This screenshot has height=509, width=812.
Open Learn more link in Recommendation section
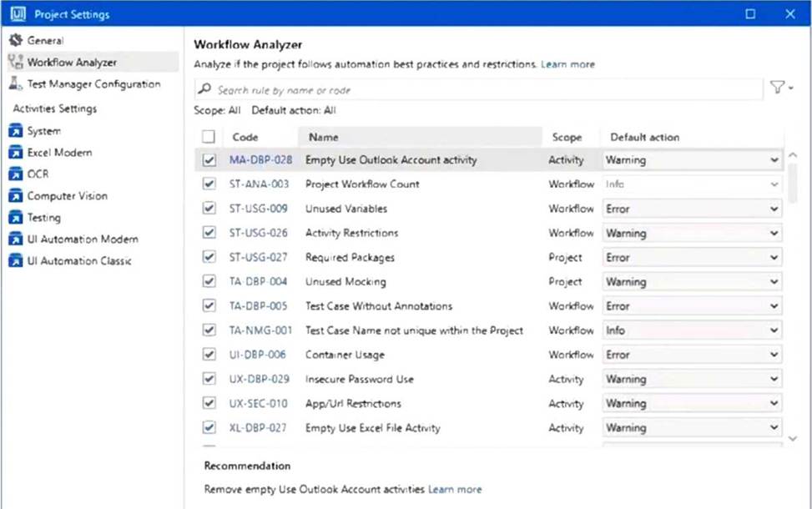click(x=455, y=489)
